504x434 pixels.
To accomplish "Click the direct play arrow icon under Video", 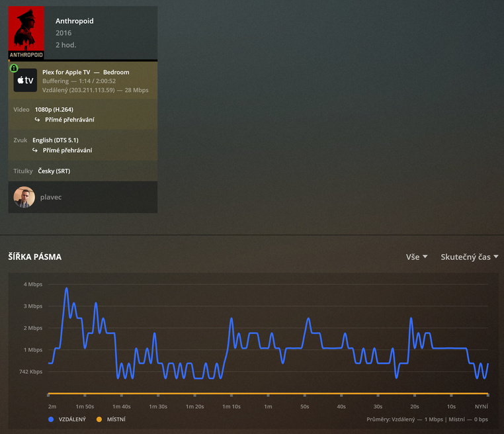I will point(37,120).
